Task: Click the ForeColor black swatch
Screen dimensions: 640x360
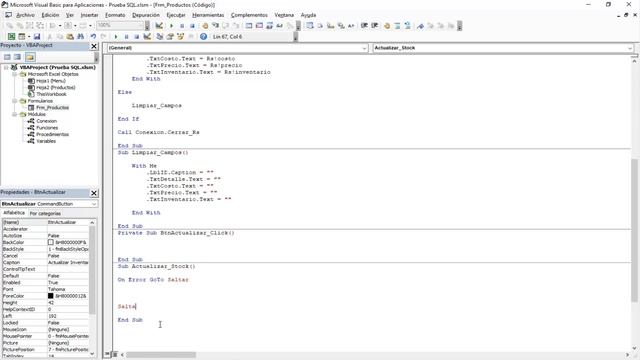Action: click(51, 296)
